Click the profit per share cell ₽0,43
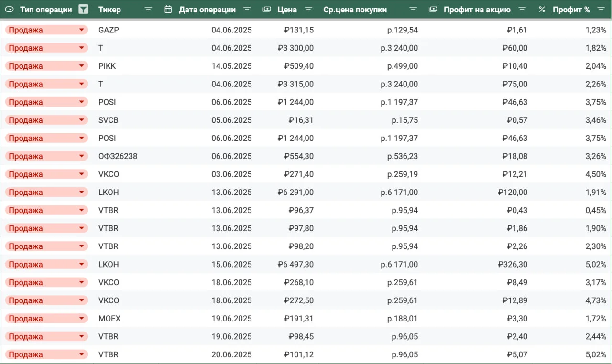 (x=517, y=211)
